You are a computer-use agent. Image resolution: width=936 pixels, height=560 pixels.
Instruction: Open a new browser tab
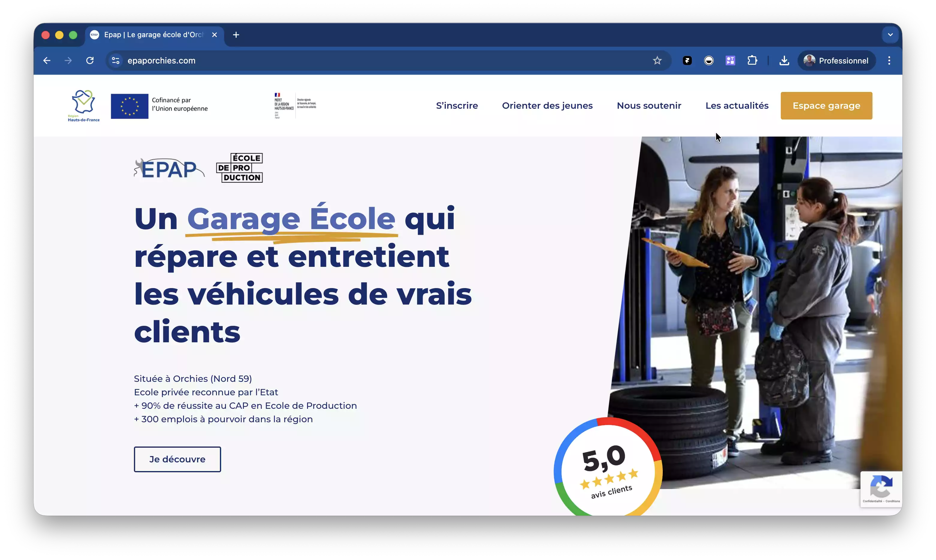pos(236,35)
